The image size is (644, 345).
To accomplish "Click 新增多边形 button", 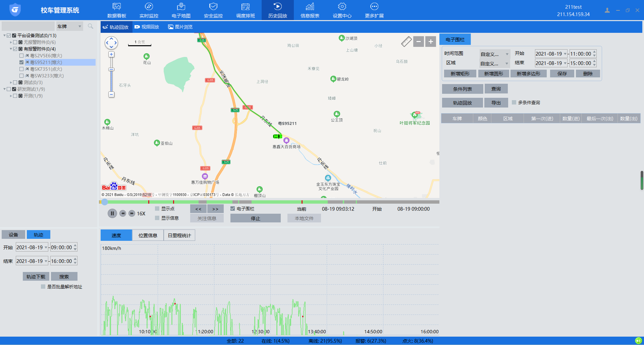I will tap(529, 74).
